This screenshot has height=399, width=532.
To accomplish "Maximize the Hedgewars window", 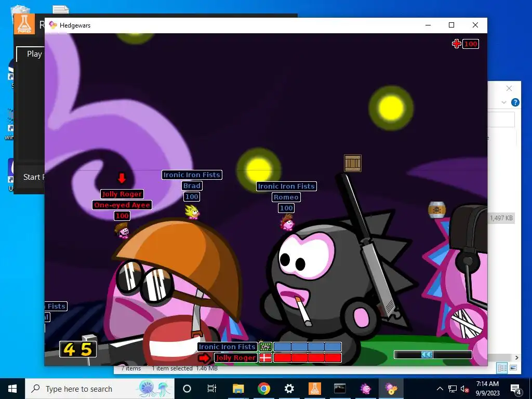I will (451, 25).
